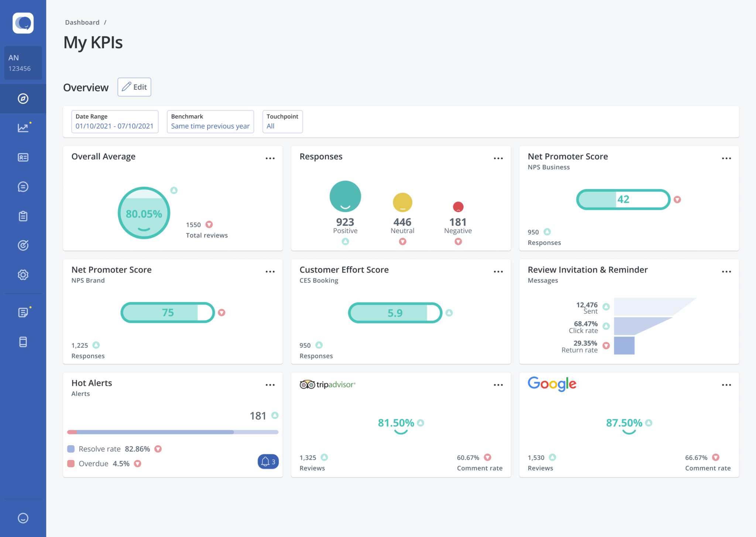
Task: Open the Date Range picker
Action: point(114,122)
